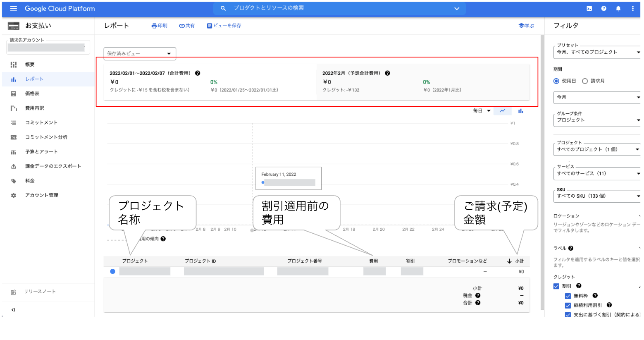Click the 共有 share button
The image size is (644, 340).
click(187, 26)
